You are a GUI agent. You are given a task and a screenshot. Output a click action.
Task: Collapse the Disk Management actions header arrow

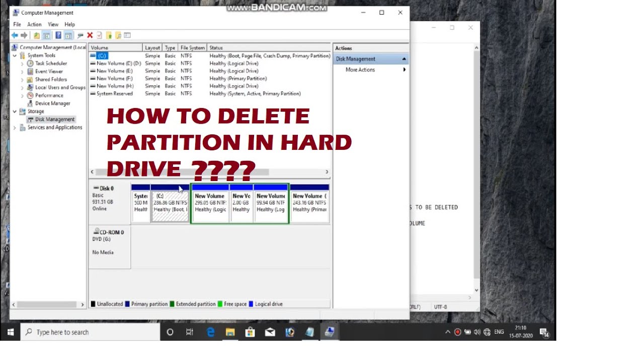pyautogui.click(x=404, y=59)
